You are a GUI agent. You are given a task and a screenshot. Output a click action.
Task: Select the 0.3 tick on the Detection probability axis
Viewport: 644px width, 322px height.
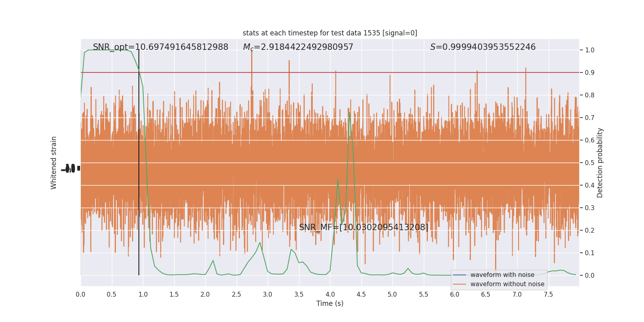[x=590, y=208]
